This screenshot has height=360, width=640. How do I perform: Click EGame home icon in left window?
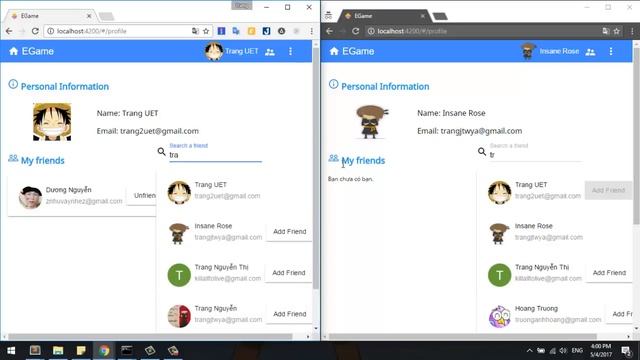[13, 51]
